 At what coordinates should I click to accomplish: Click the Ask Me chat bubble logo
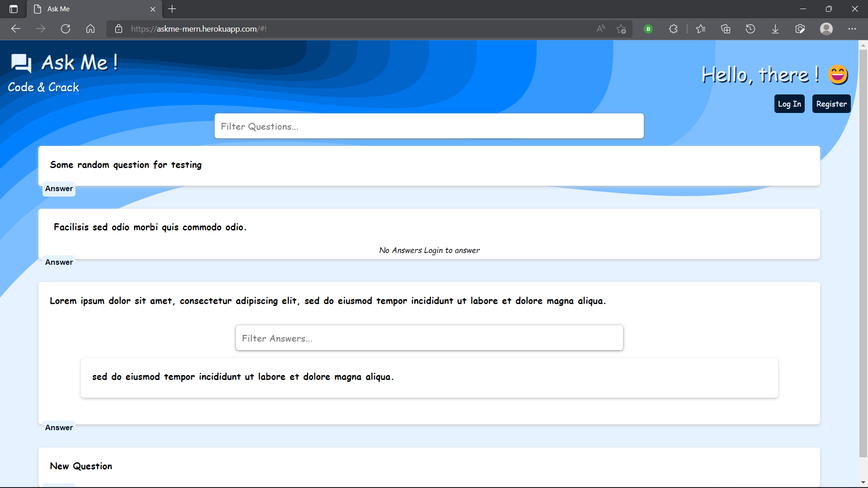[x=21, y=63]
